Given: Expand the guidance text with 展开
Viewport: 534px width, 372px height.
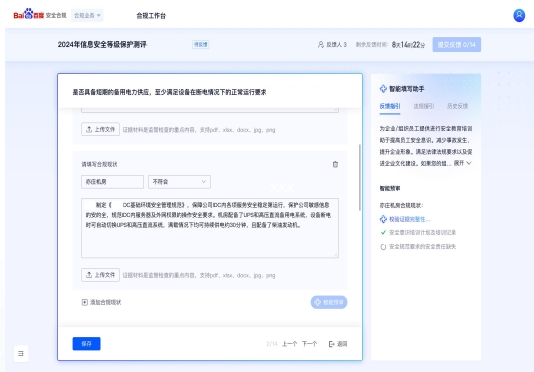Looking at the screenshot, I should 462,163.
